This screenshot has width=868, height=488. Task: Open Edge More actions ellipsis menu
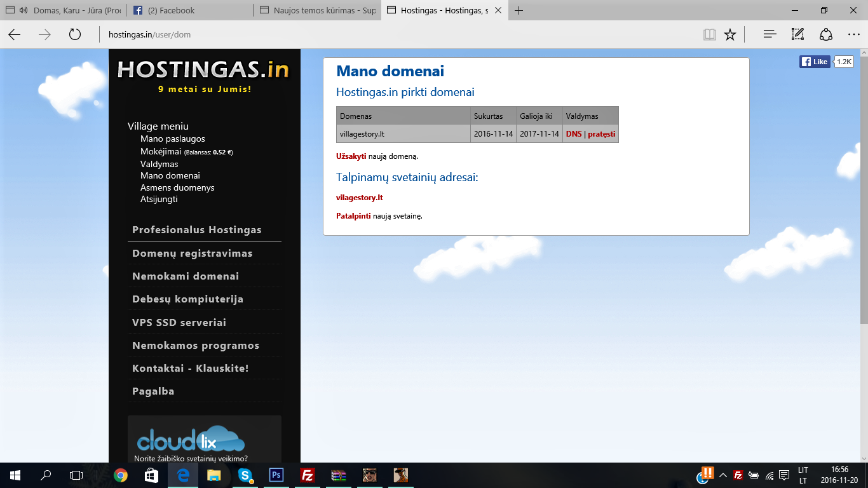pos(854,34)
